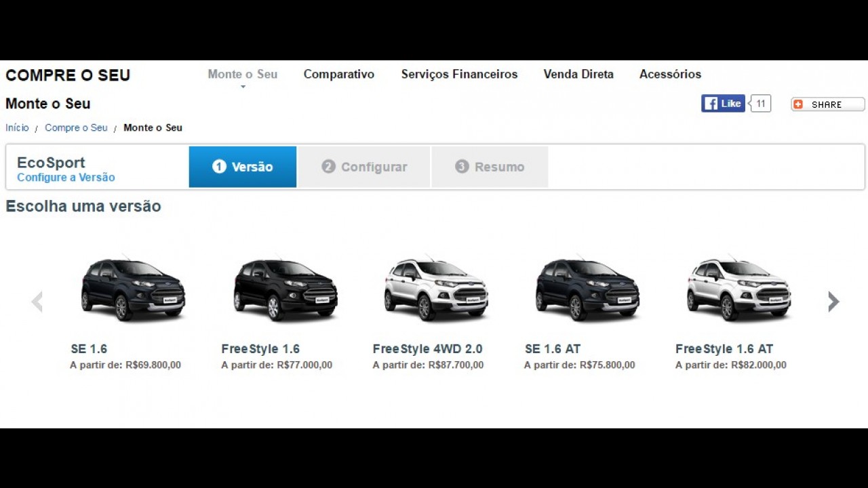Select the SE 1.6 AT car image
Viewport: 868px width, 488px height.
click(x=587, y=288)
